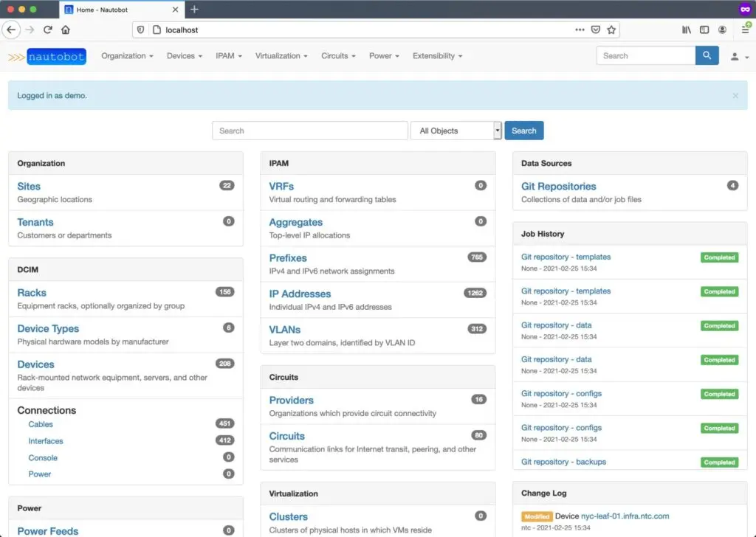Open the IP Addresses link
Screen dimensions: 756x537
(x=300, y=294)
